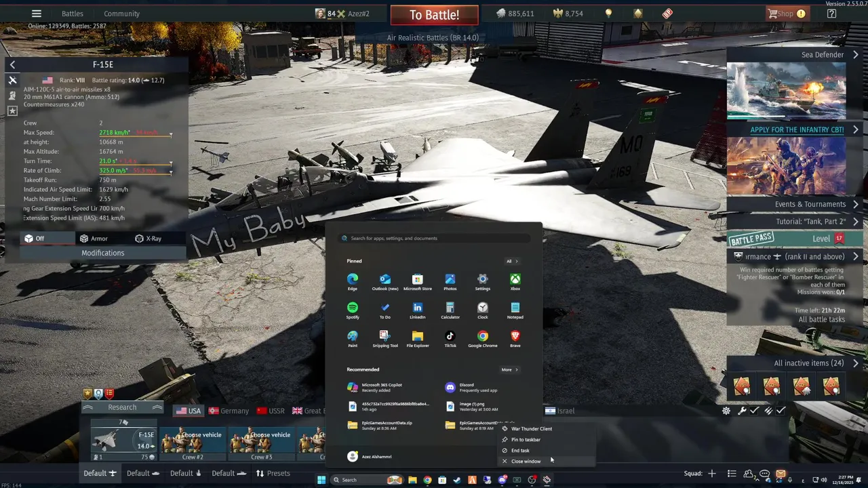Open Steam from the taskbar
The image size is (868, 488).
point(457,480)
